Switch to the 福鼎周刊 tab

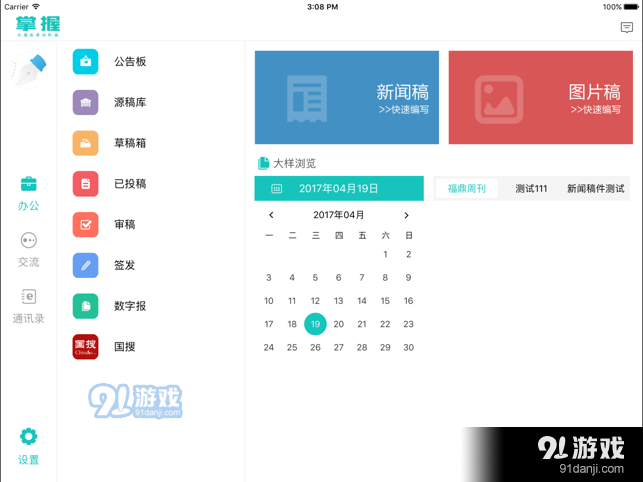click(x=466, y=188)
